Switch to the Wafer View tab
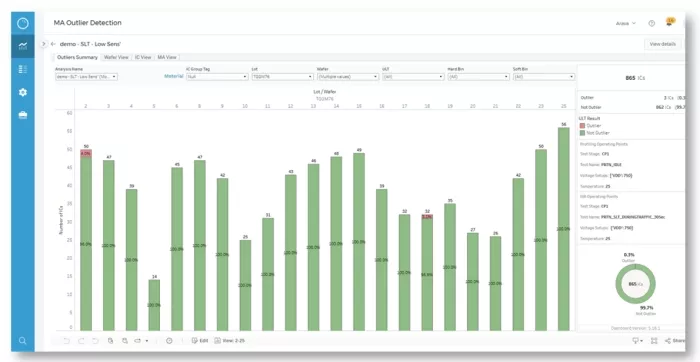 (x=116, y=58)
